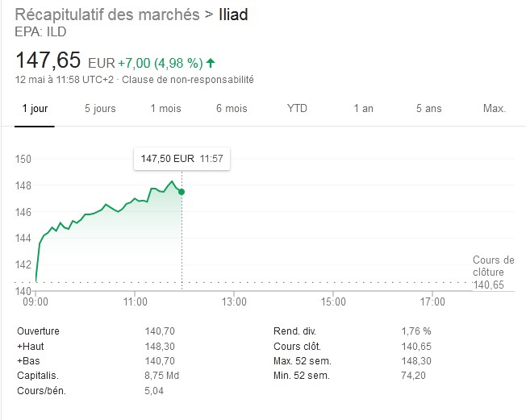
Task: Select the '1 jour' tab
Action: [35, 109]
